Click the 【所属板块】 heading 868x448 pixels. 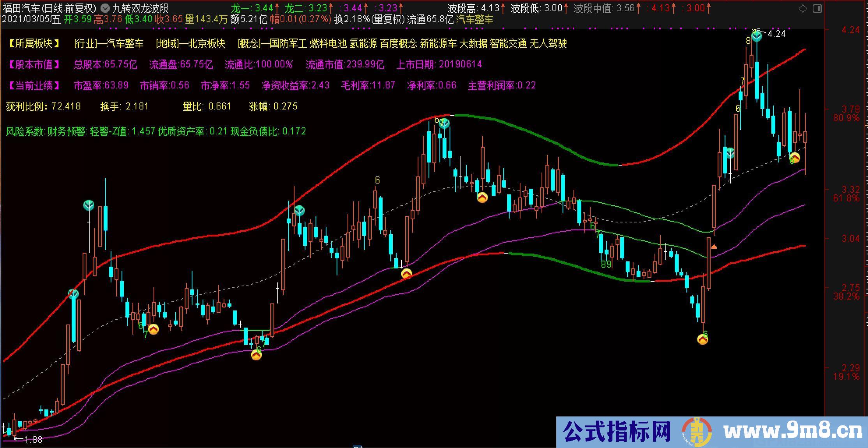pos(34,43)
